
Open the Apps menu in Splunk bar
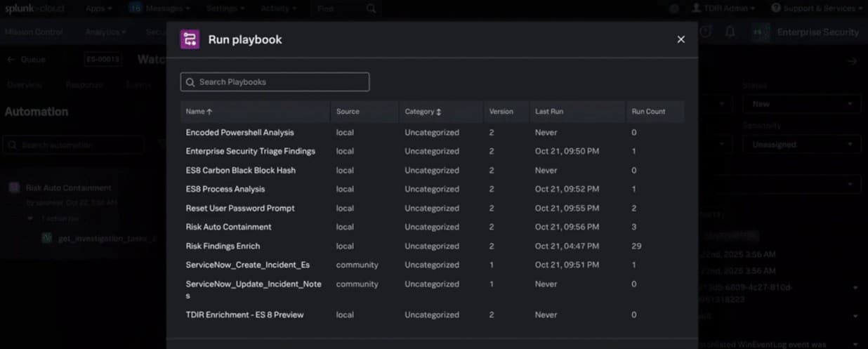click(99, 8)
